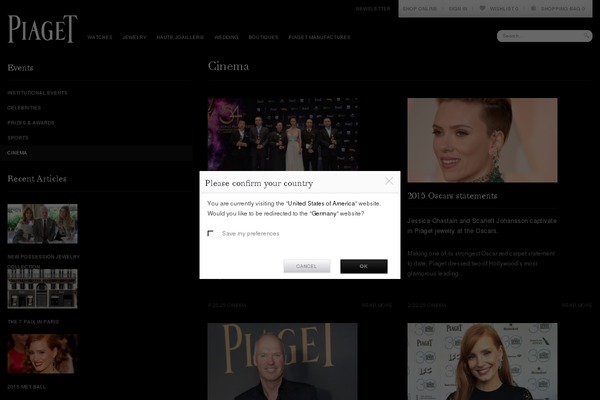The height and width of the screenshot is (400, 600).
Task: Select Cinema in sidebar
Action: point(17,153)
